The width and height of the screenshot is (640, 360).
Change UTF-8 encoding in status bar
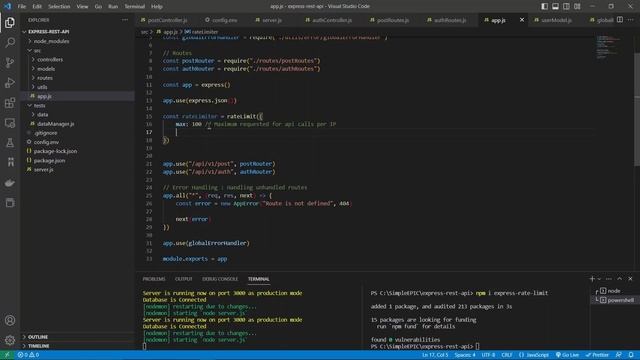[x=488, y=355]
